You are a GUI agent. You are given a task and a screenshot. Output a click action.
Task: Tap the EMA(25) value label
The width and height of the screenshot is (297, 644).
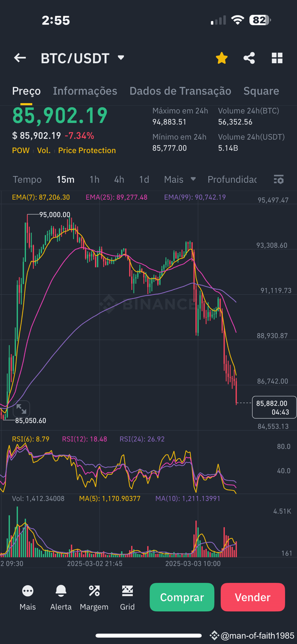coord(117,197)
